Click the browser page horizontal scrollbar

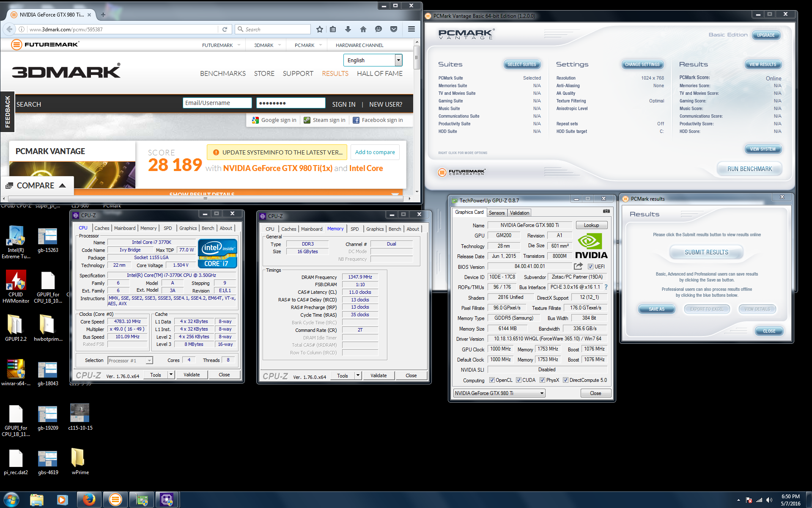[x=206, y=198]
